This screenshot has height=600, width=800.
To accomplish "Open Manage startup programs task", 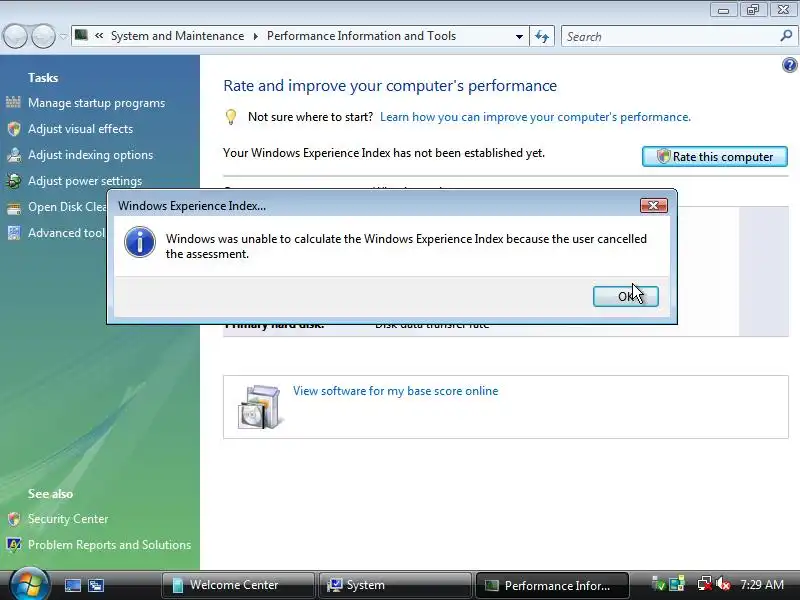I will (96, 103).
